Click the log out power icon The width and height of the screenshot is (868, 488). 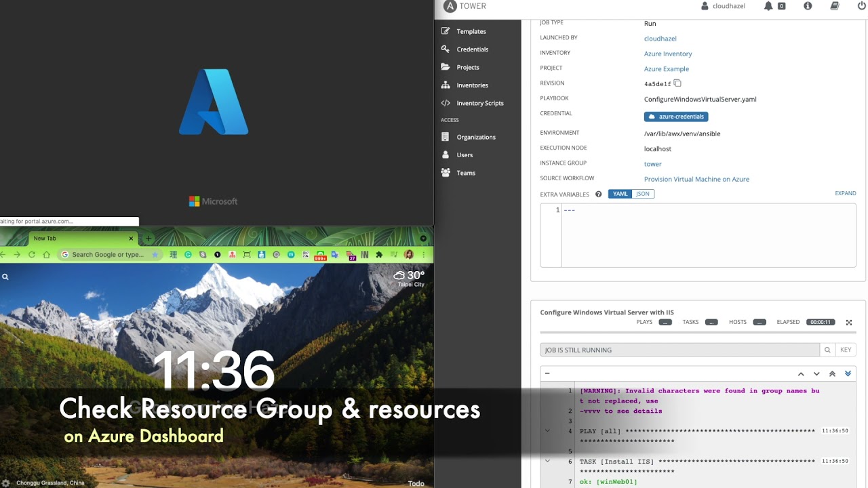(862, 6)
